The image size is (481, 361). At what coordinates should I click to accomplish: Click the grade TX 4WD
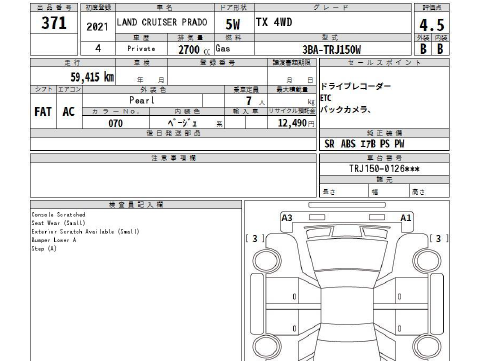pyautogui.click(x=274, y=22)
